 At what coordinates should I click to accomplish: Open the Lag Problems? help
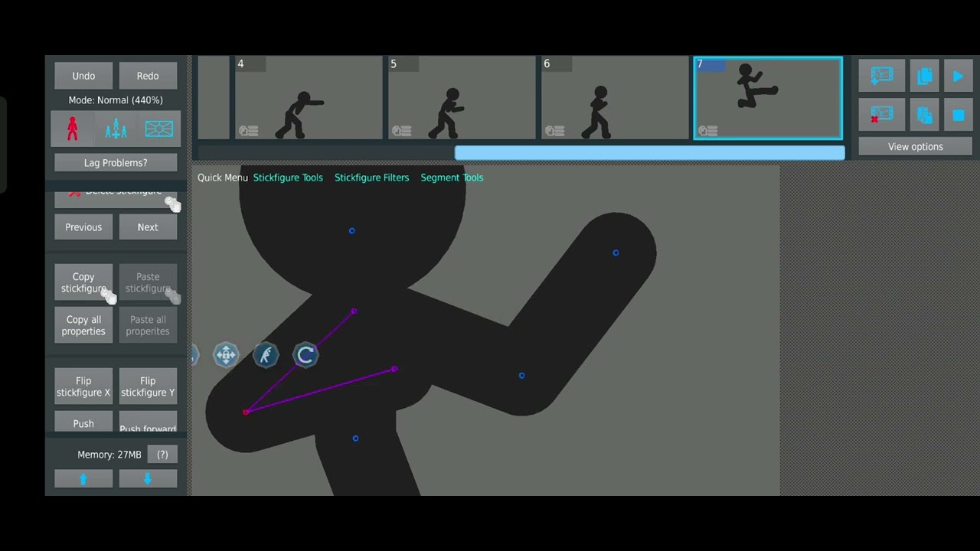click(x=116, y=162)
